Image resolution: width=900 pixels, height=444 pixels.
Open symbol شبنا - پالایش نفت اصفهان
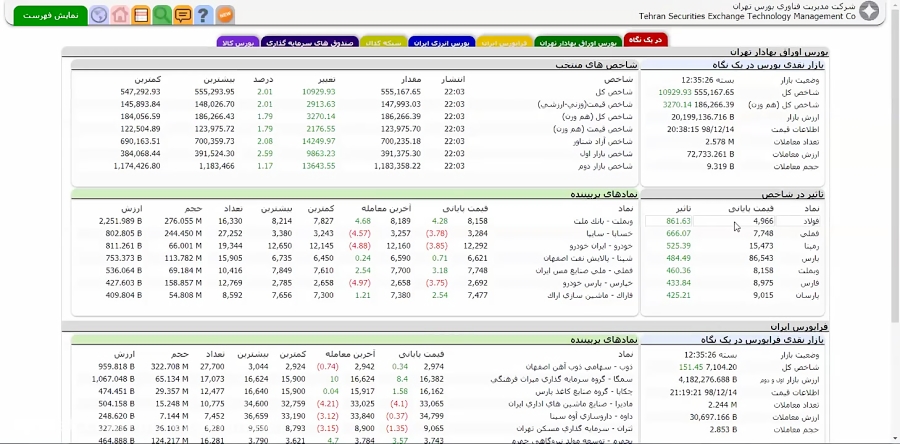click(x=588, y=258)
